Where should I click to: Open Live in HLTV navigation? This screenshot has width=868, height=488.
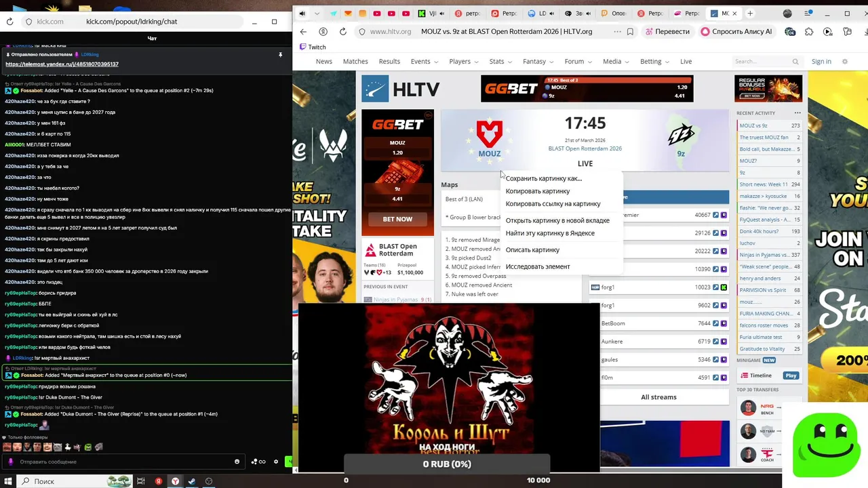(686, 62)
